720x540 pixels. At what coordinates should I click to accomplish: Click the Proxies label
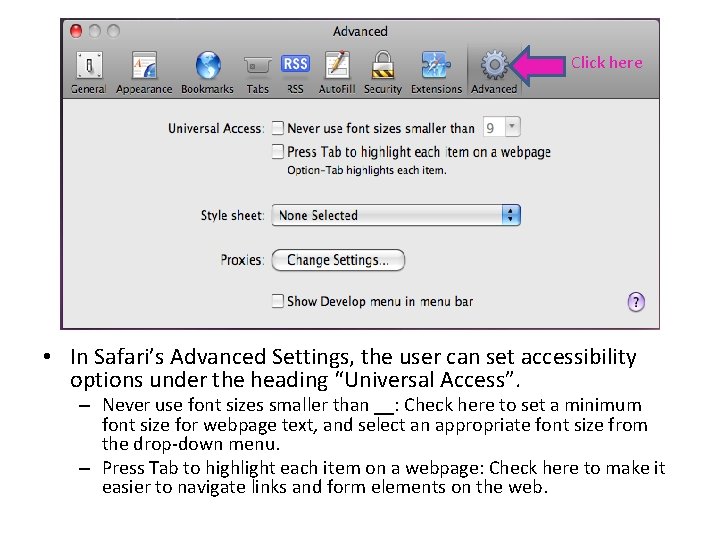click(242, 260)
